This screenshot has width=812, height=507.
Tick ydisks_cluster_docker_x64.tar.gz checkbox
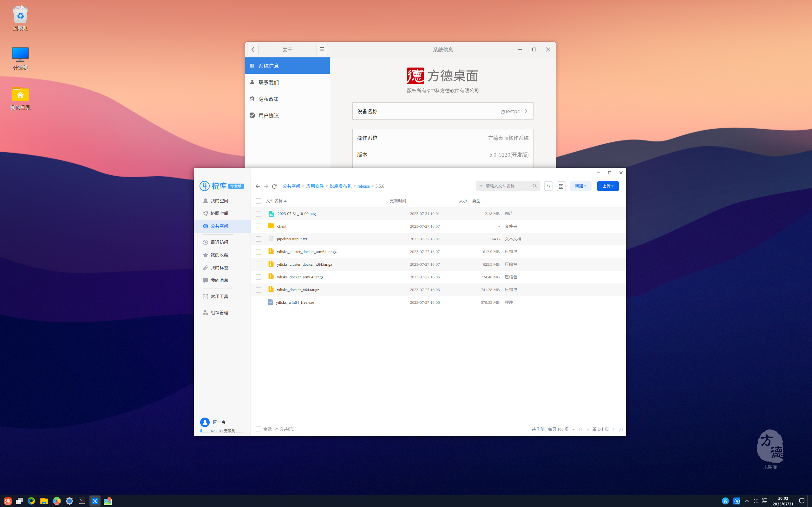258,264
